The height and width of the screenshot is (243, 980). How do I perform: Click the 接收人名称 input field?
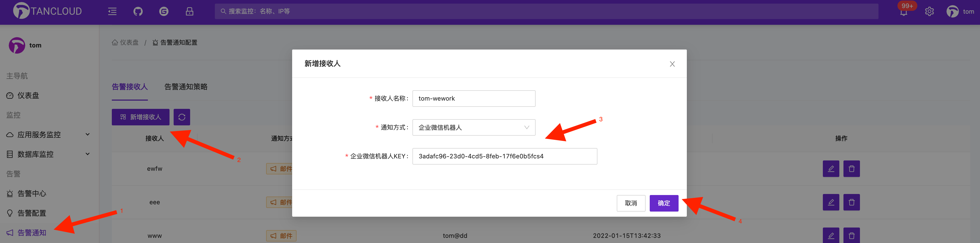[x=474, y=99]
